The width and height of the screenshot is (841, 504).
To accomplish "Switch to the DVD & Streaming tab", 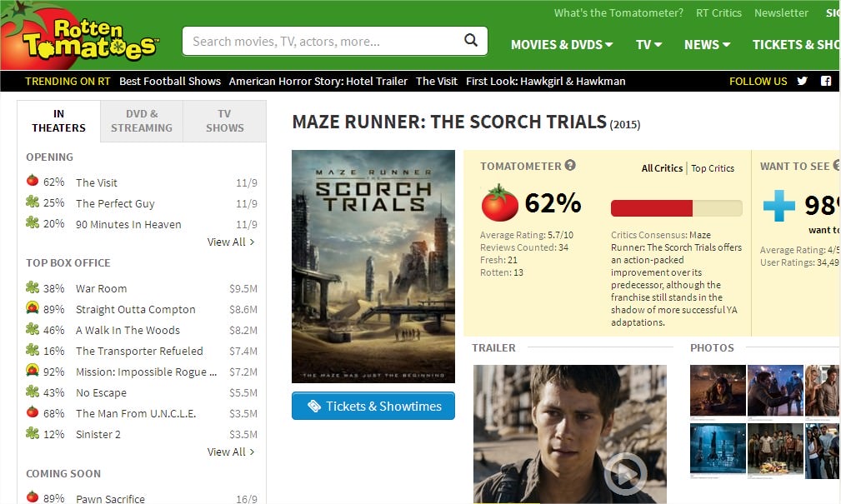I will pyautogui.click(x=142, y=121).
